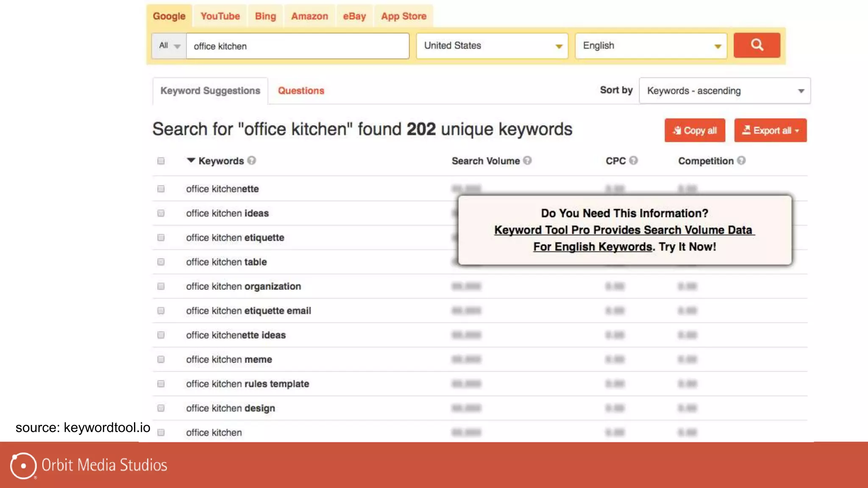868x488 pixels.
Task: Click the office kitchen meme keyword
Action: click(x=229, y=360)
